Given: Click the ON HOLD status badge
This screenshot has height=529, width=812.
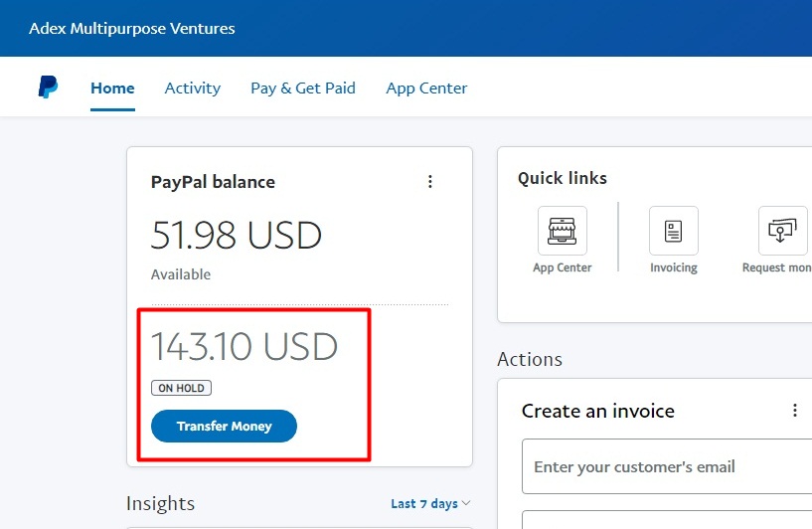Looking at the screenshot, I should point(181,388).
